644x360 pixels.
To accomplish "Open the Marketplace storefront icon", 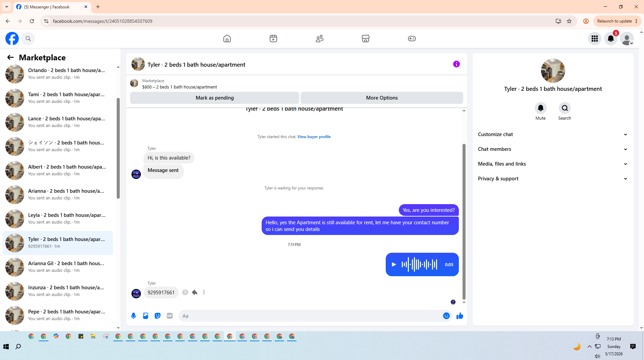I will coord(366,39).
